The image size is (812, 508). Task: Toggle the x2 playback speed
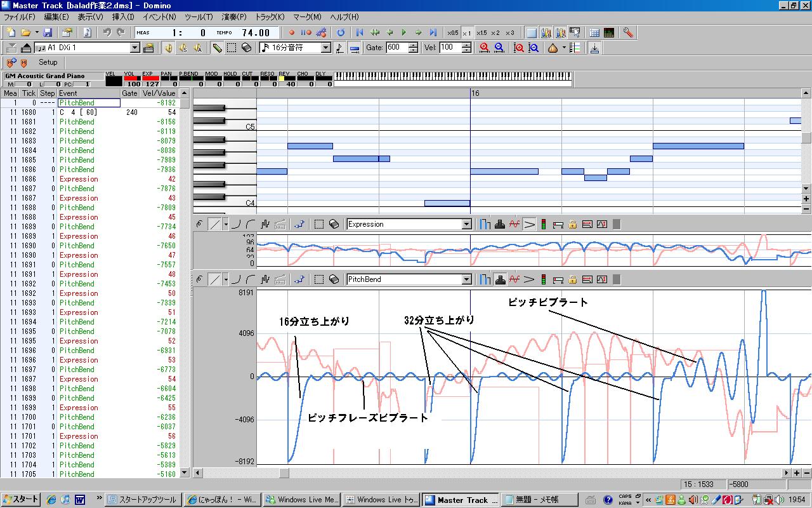(x=495, y=32)
